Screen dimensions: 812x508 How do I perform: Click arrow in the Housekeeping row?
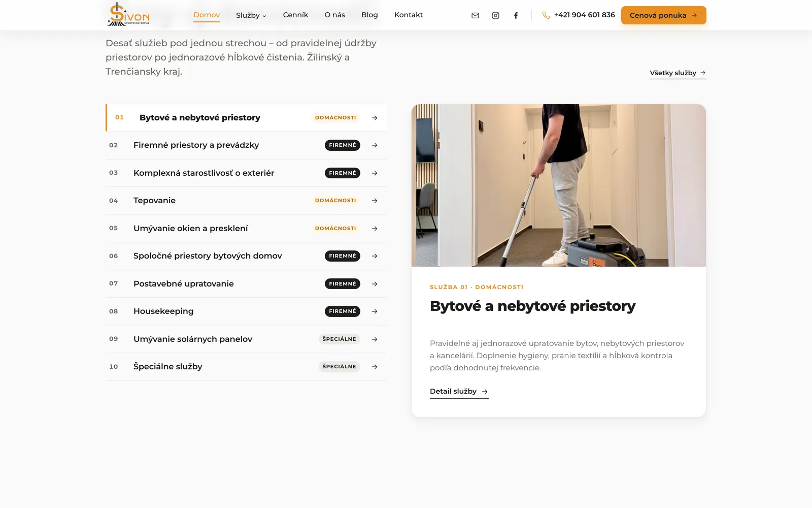(375, 311)
